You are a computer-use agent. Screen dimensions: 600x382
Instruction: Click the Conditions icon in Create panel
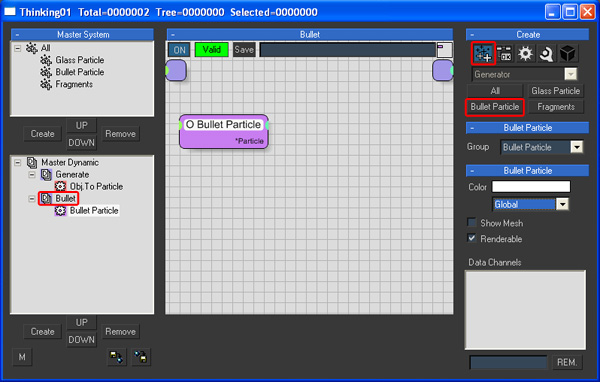pyautogui.click(x=505, y=54)
